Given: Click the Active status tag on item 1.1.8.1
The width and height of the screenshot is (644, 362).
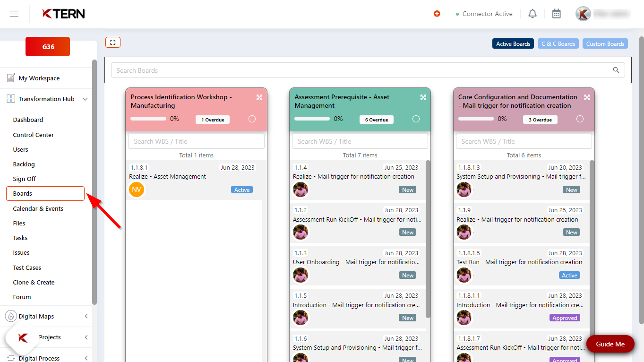Looking at the screenshot, I should pyautogui.click(x=242, y=190).
